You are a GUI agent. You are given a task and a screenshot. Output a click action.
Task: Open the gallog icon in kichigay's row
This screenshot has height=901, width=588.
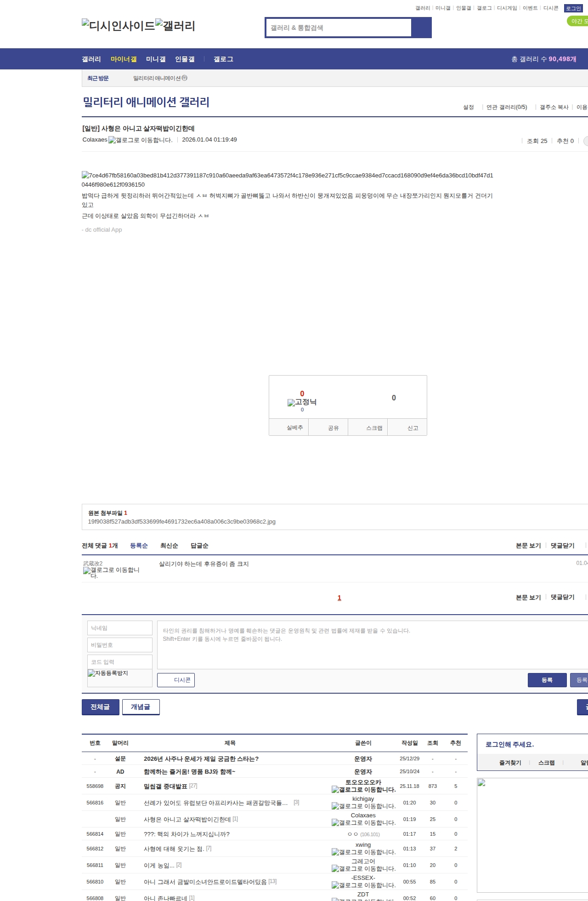[x=363, y=806]
